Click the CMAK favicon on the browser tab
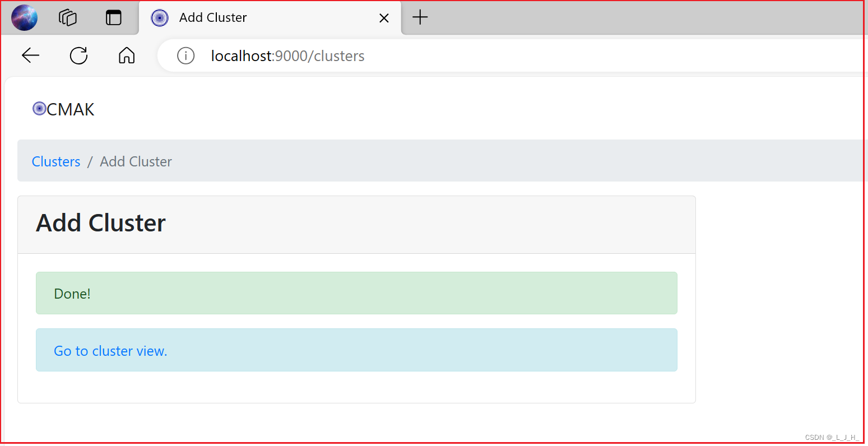The width and height of the screenshot is (868, 446). point(160,17)
